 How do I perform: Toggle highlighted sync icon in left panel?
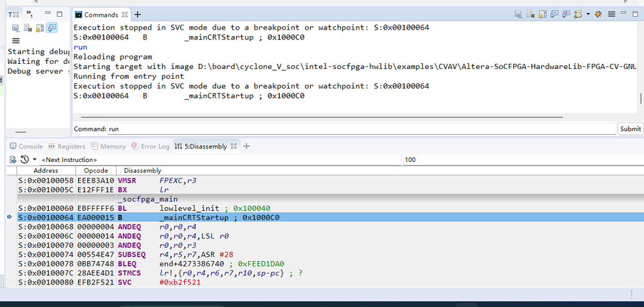52,28
